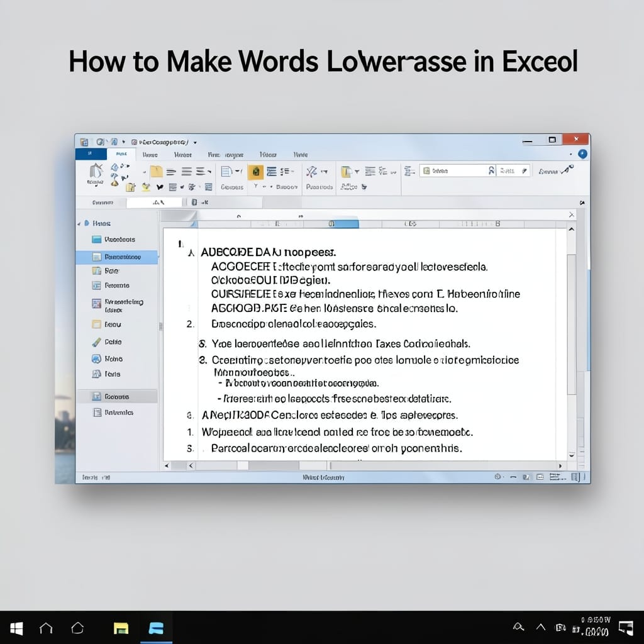
Task: Collapse the ribbon using right-edge arrow
Action: [582, 203]
